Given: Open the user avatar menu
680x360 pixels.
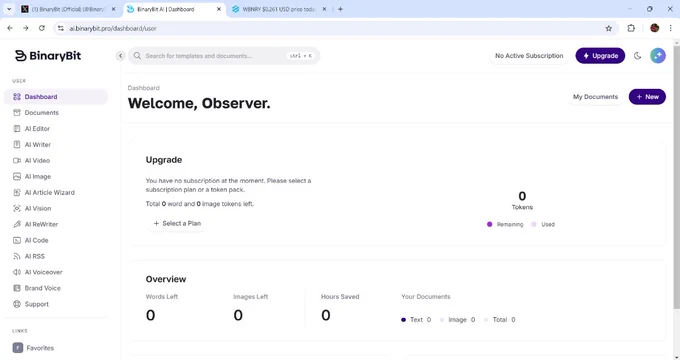Looking at the screenshot, I should pyautogui.click(x=658, y=56).
